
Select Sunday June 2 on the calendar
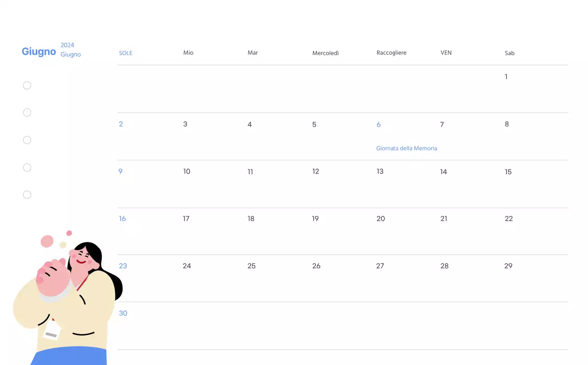coord(120,124)
